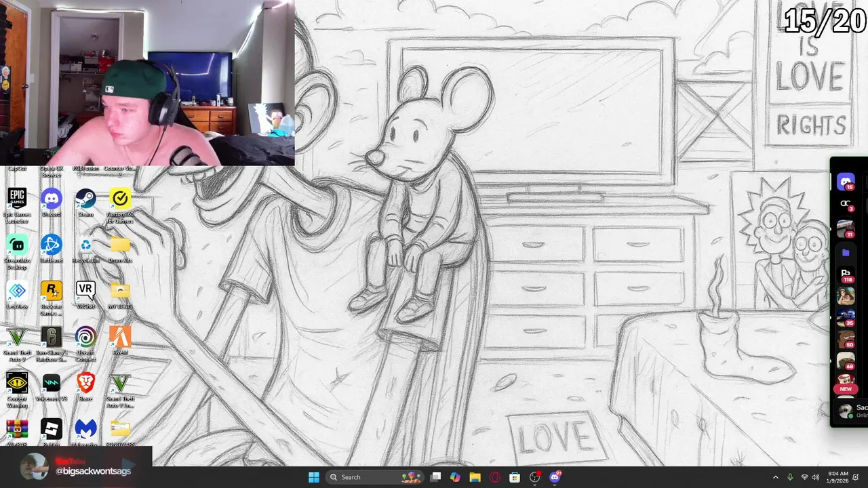This screenshot has width=868, height=488.
Task: Click the Discord user avatar at panel bottom
Action: click(845, 410)
